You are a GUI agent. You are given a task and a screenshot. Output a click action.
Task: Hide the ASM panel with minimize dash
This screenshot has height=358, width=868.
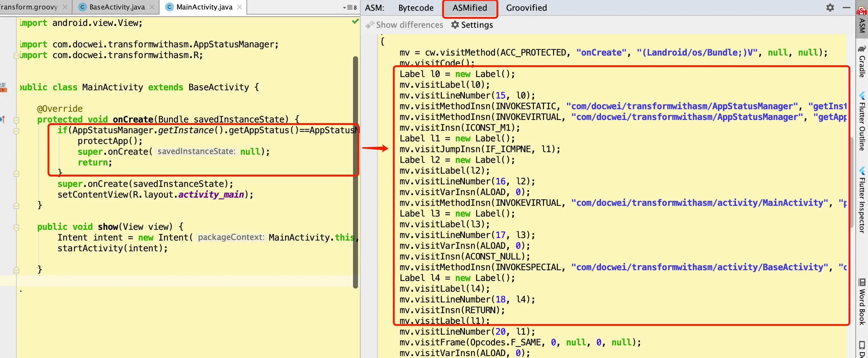pyautogui.click(x=846, y=8)
